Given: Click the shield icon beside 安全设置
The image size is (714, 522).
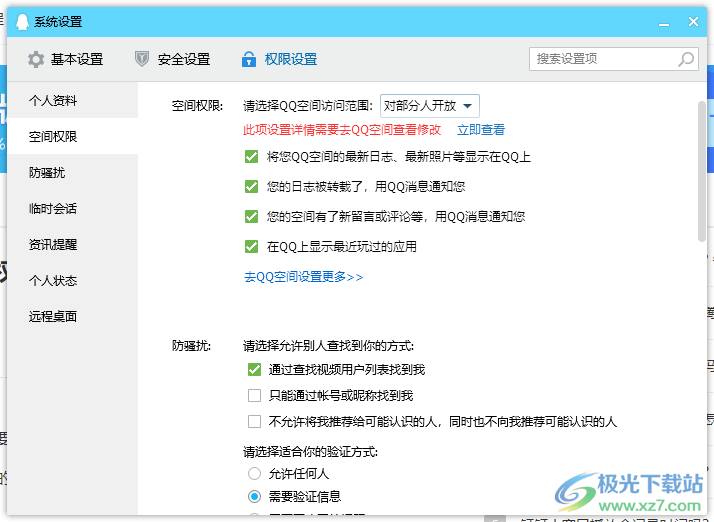Looking at the screenshot, I should click(142, 59).
